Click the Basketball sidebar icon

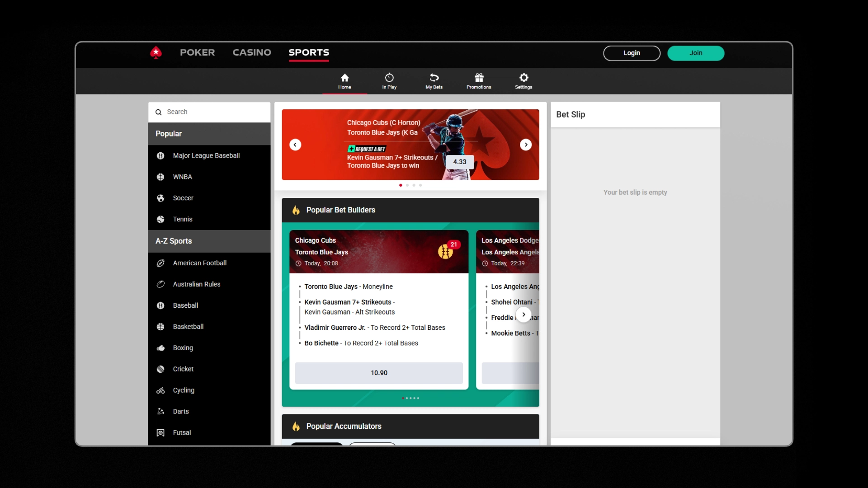[x=160, y=327]
